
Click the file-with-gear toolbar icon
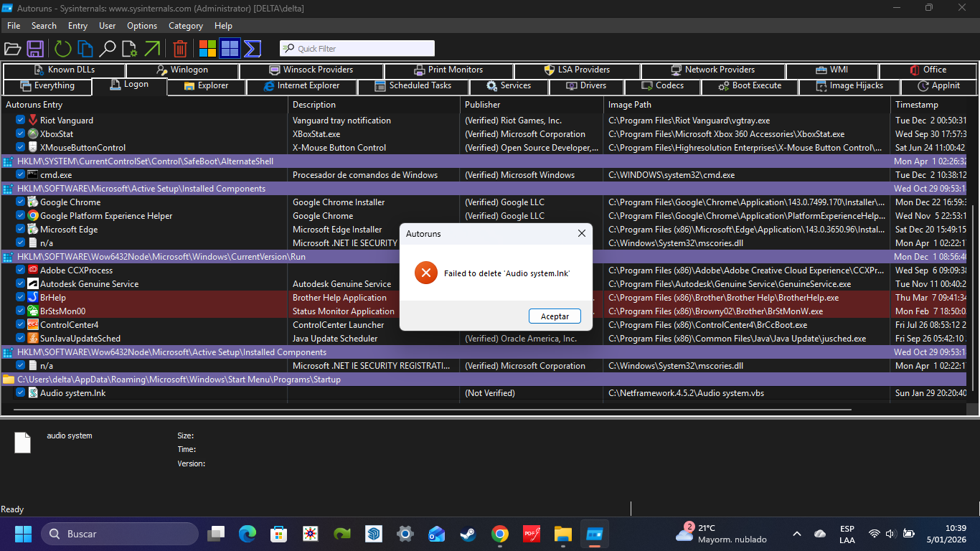click(x=129, y=49)
